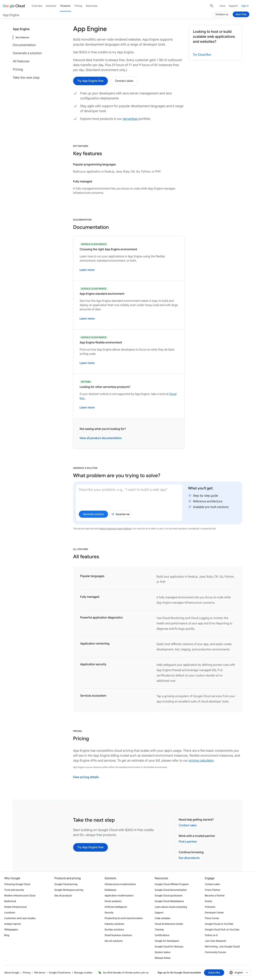This screenshot has width=255, height=980.
Task: Jump to All features in the side navigation
Action: click(21, 61)
